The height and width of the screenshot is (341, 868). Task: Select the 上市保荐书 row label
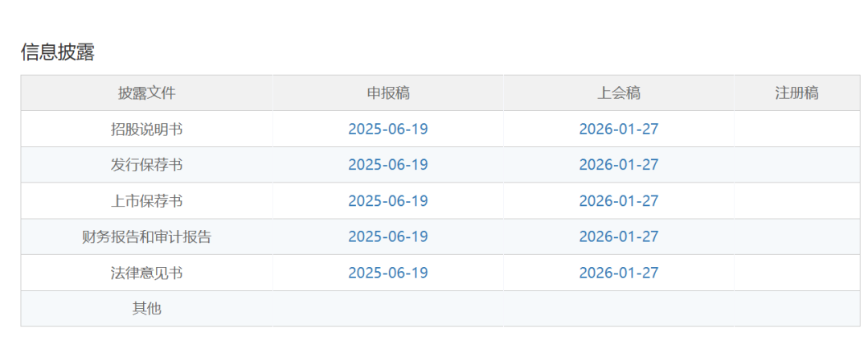(147, 201)
